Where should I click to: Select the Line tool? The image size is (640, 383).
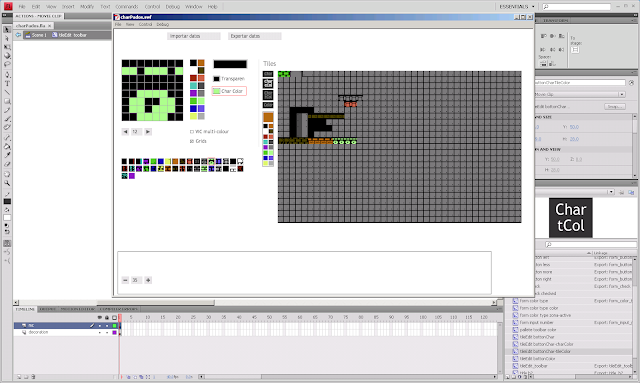pyautogui.click(x=7, y=92)
